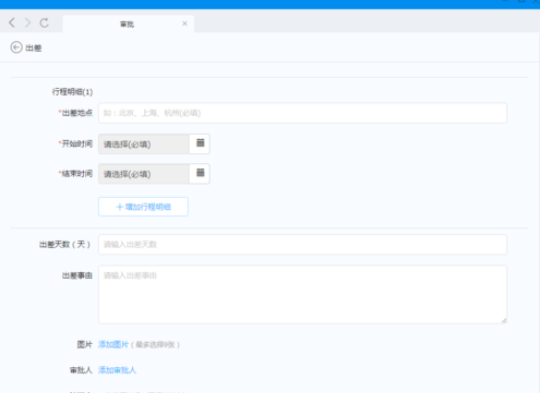Screen dimensions: 540x393
Task: Click the 出差 page title text
Action: pyautogui.click(x=33, y=48)
